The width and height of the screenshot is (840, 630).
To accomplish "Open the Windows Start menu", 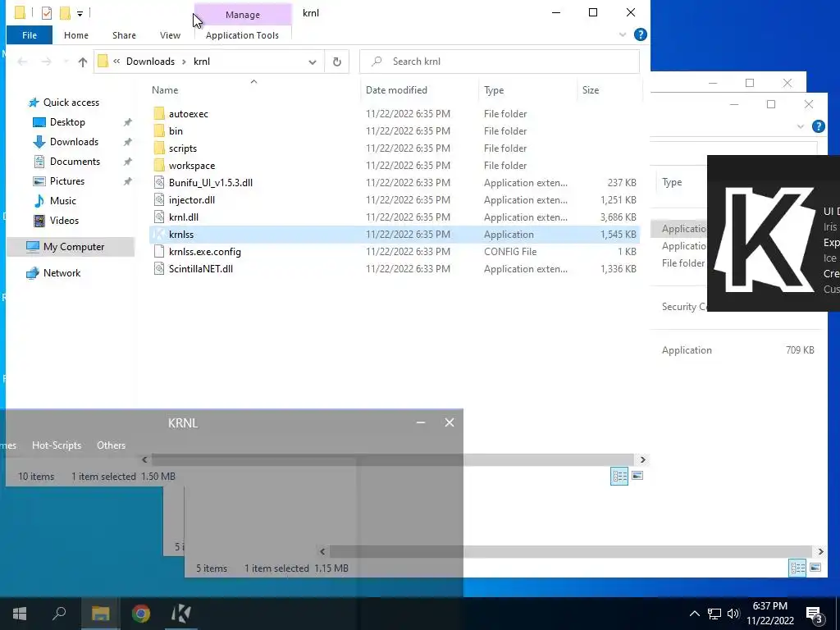I will 20,614.
